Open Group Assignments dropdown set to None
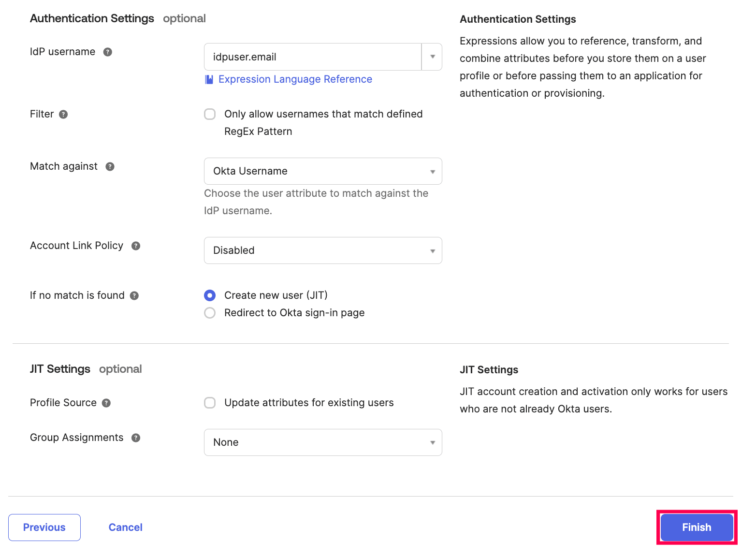 [x=323, y=442]
